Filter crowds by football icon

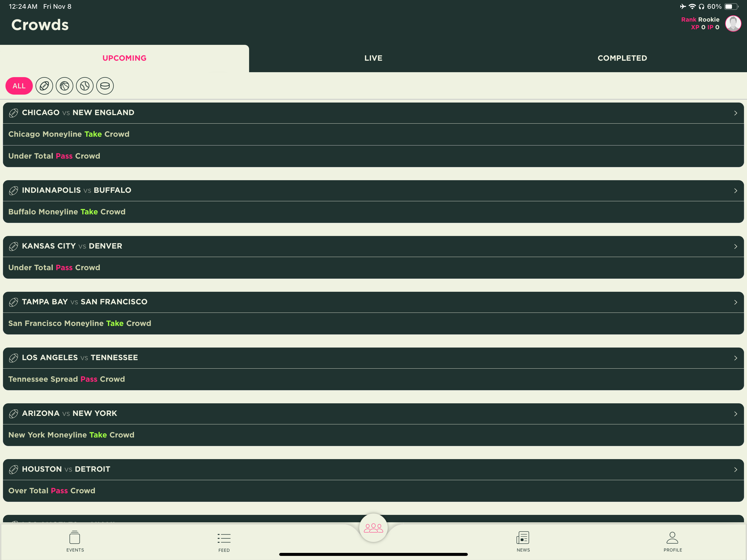click(x=44, y=86)
